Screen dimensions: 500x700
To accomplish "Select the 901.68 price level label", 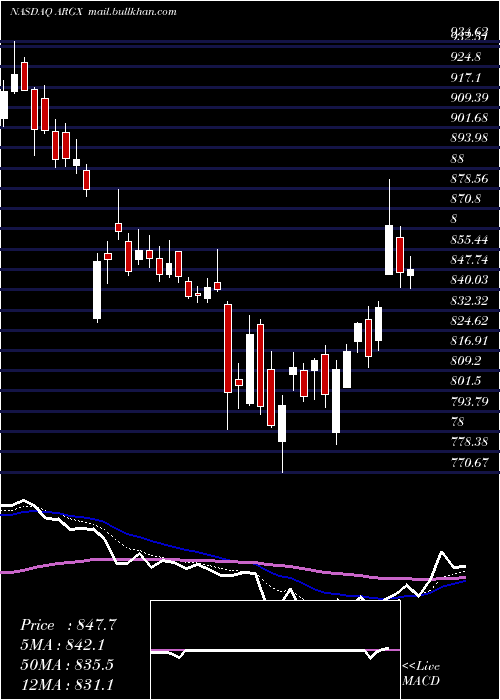I will 469,118.
